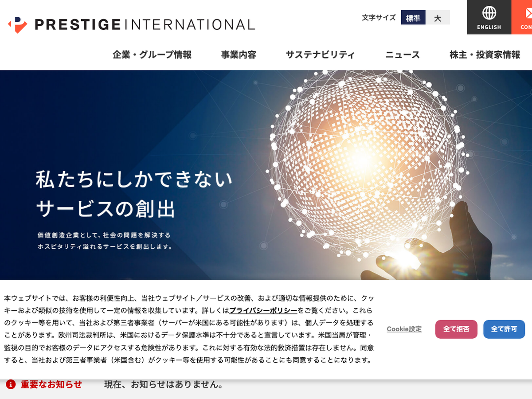The width and height of the screenshot is (532, 399).
Task: Select 標準 text size option
Action: (x=413, y=18)
